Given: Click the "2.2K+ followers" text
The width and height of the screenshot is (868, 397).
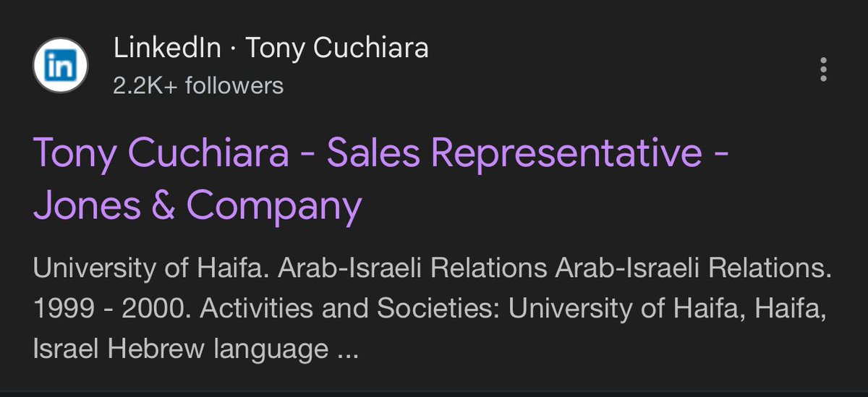Looking at the screenshot, I should pyautogui.click(x=198, y=86).
